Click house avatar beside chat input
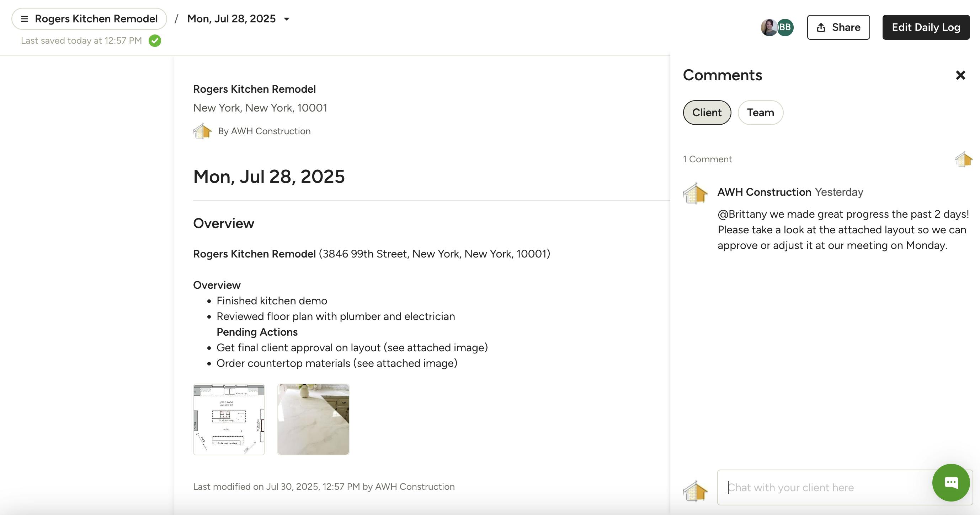The height and width of the screenshot is (515, 980). (695, 491)
